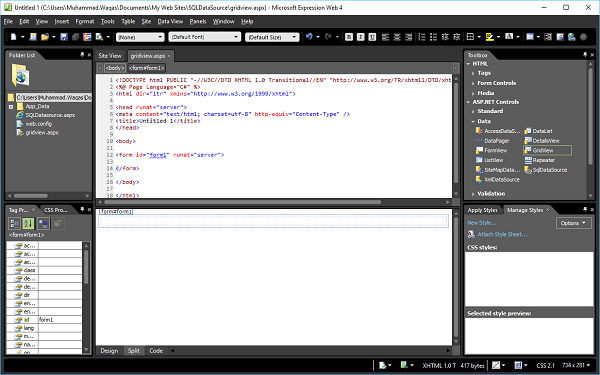Open the Highlight color dropdown arrow
Viewport: 600px width, 375px height.
point(498,37)
